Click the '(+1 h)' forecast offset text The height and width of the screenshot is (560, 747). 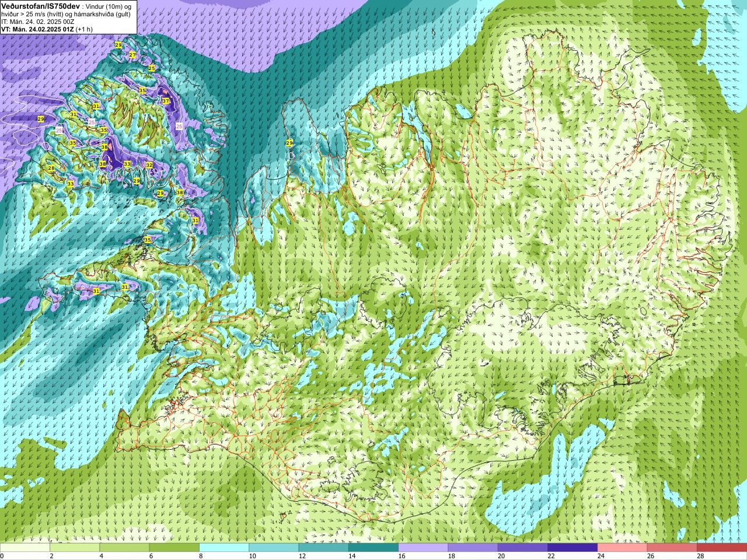(85, 29)
